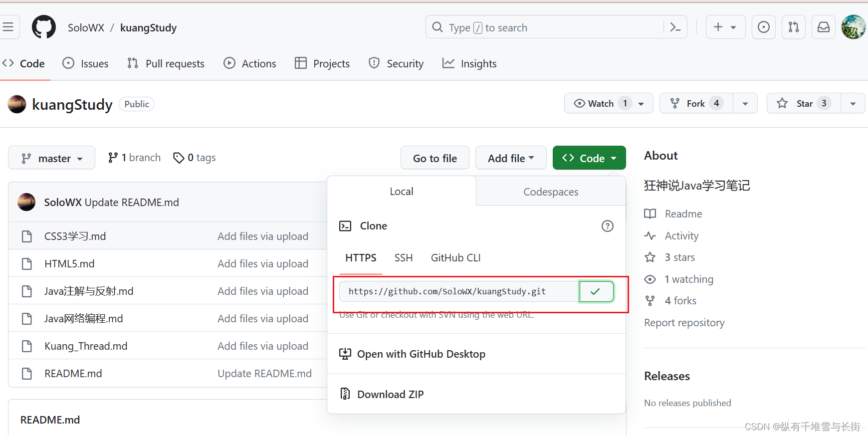Click the SoloWX owner link in breadcrumb
This screenshot has height=436, width=868.
click(x=86, y=28)
